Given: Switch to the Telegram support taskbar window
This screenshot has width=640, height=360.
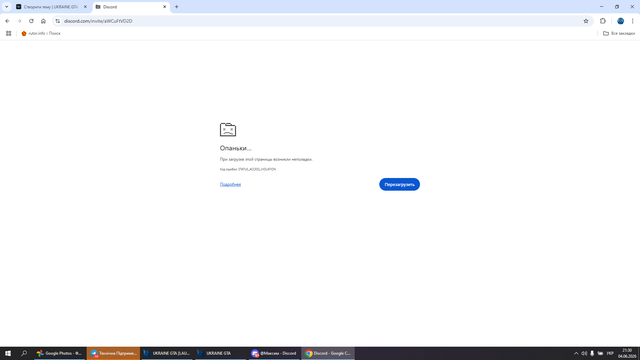Looking at the screenshot, I should click(113, 353).
